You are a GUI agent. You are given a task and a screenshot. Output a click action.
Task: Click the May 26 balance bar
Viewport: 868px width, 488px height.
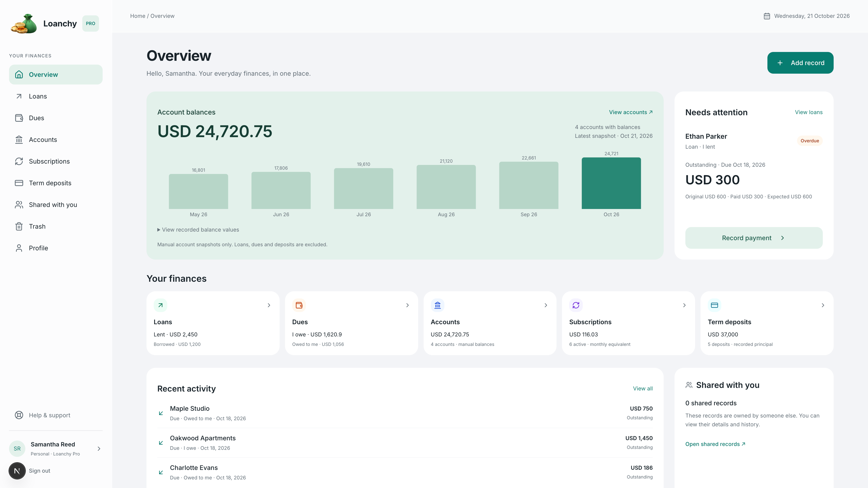pyautogui.click(x=198, y=191)
